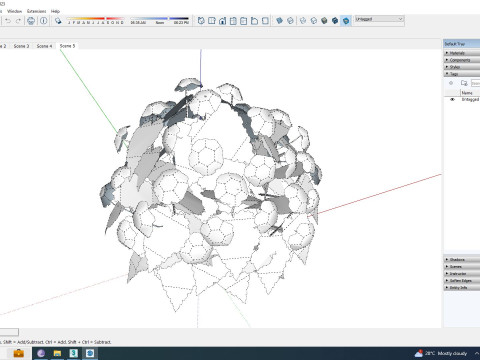This screenshot has height=360, width=480.
Task: Expand the Entity Info panel
Action: coord(462,287)
